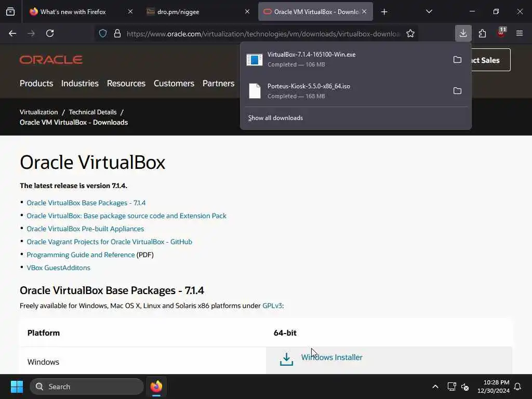Open Industries menu
The height and width of the screenshot is (399, 532).
click(x=79, y=83)
